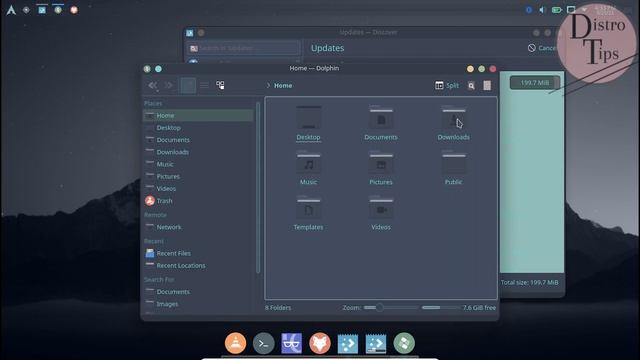Click the diamond icon in top panel

(x=26, y=10)
